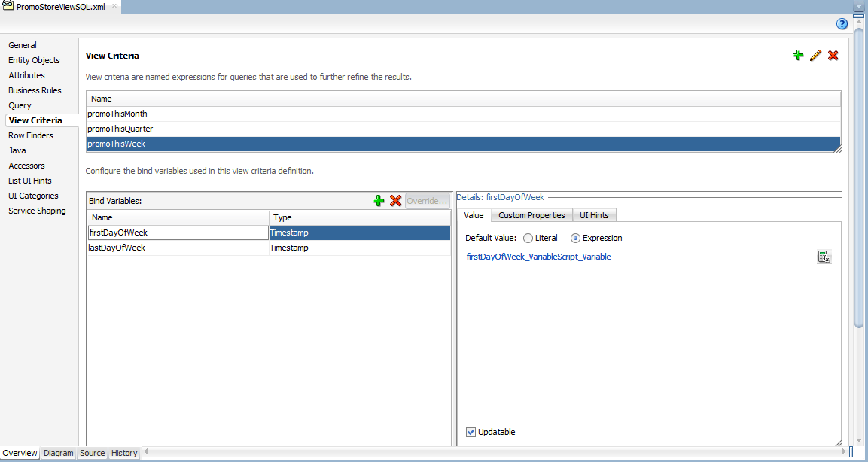Click the firstDayOfWeek_VariableScript_Variable expression link
Image resolution: width=868 pixels, height=462 pixels.
click(538, 257)
